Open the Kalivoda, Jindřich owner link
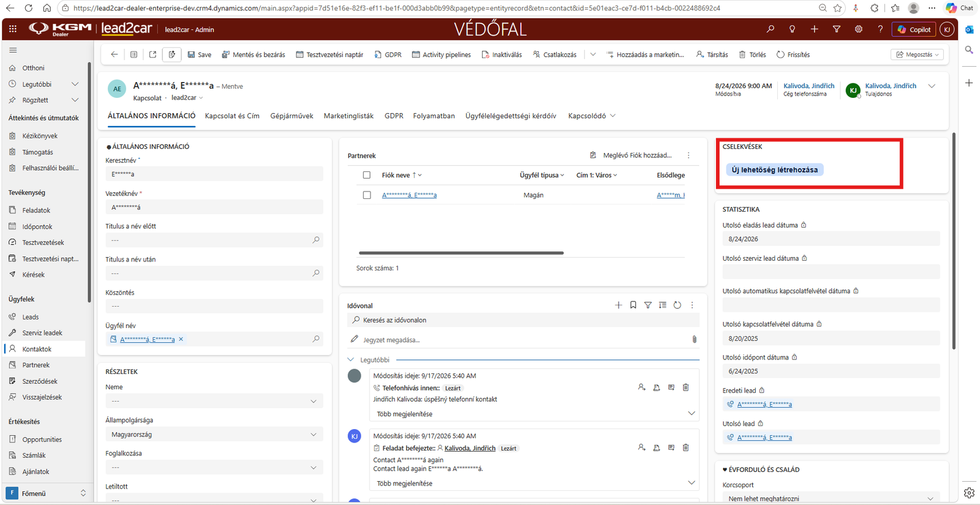 (891, 86)
